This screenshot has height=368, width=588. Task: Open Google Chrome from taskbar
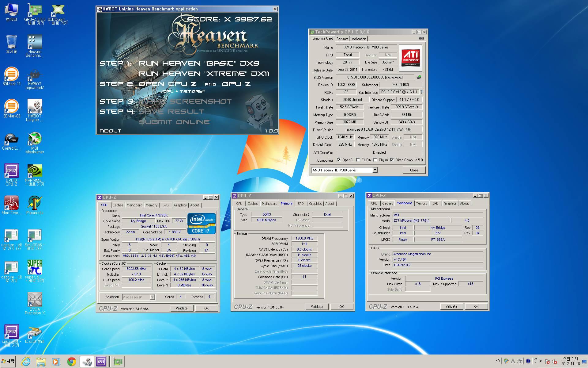(72, 362)
